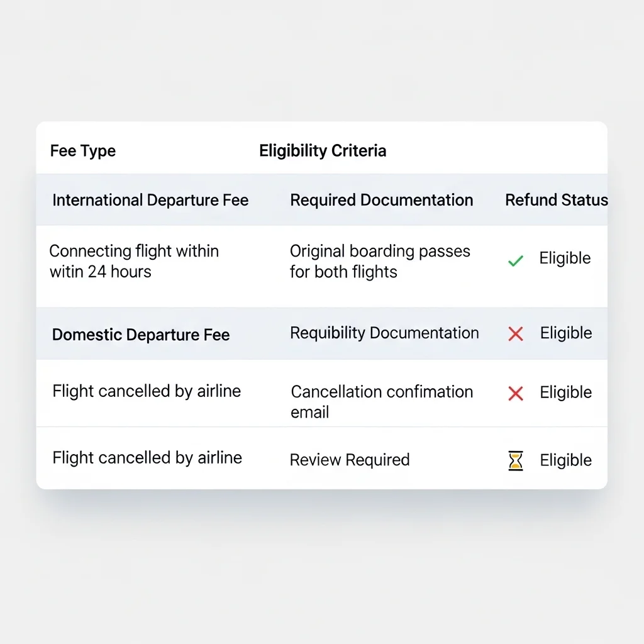Screen dimensions: 644x644
Task: Click the hourglass pending status icon
Action: pos(516,462)
